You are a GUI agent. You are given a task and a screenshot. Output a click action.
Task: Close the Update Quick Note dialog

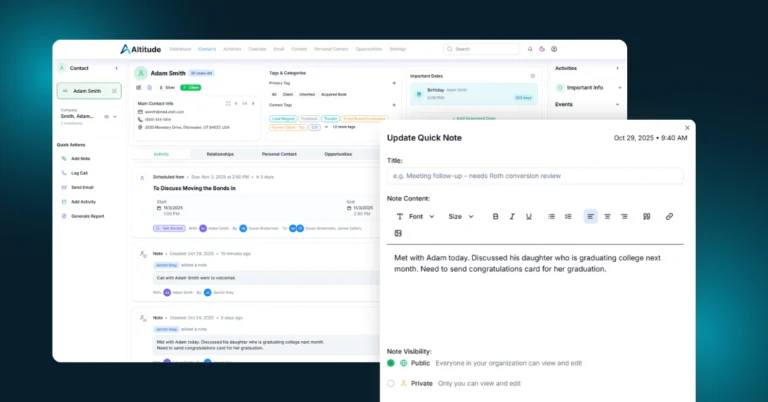[x=687, y=128]
